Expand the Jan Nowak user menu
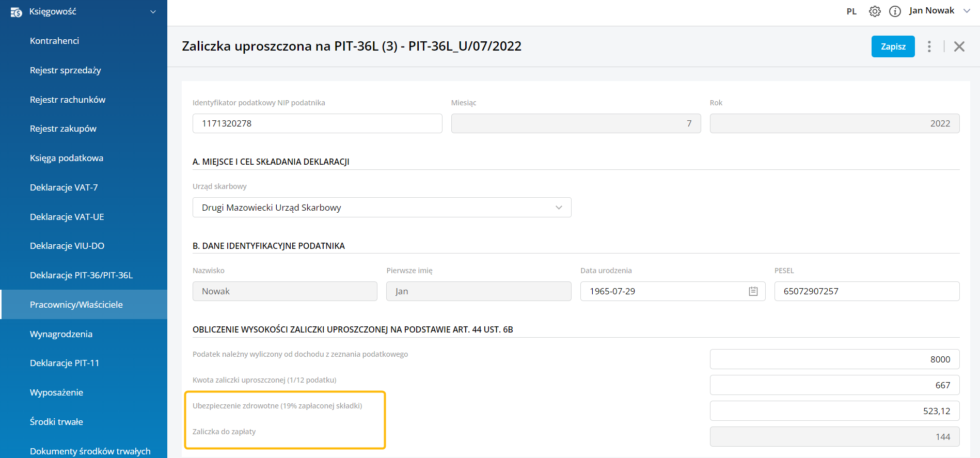The image size is (980, 458). 967,11
